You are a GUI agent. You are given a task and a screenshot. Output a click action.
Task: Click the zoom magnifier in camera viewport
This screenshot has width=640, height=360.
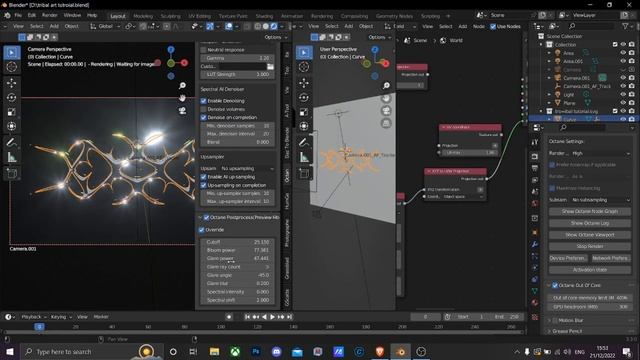182,85
